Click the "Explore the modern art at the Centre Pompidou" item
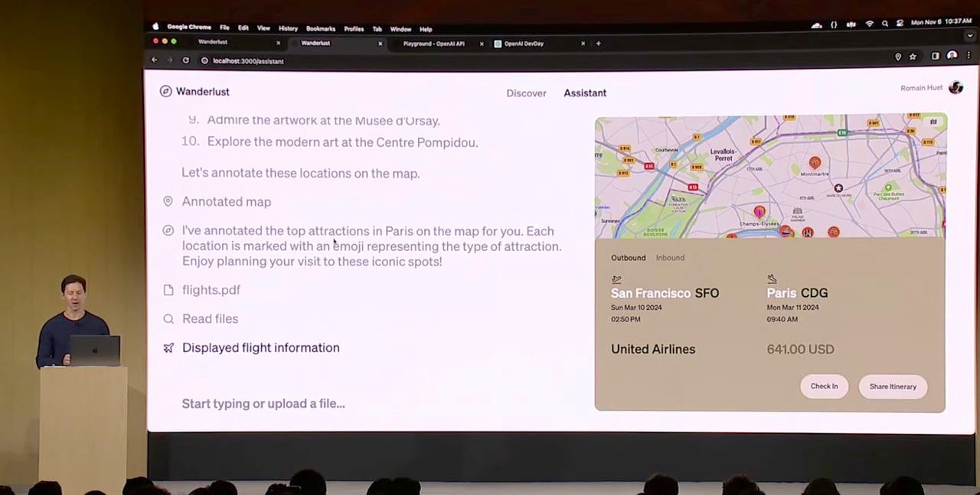This screenshot has height=495, width=980. [342, 142]
